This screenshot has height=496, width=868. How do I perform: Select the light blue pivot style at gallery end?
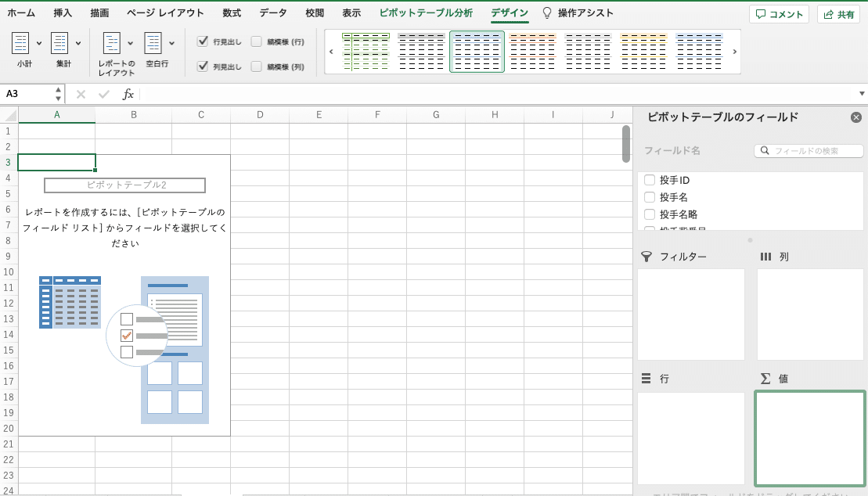tap(699, 52)
